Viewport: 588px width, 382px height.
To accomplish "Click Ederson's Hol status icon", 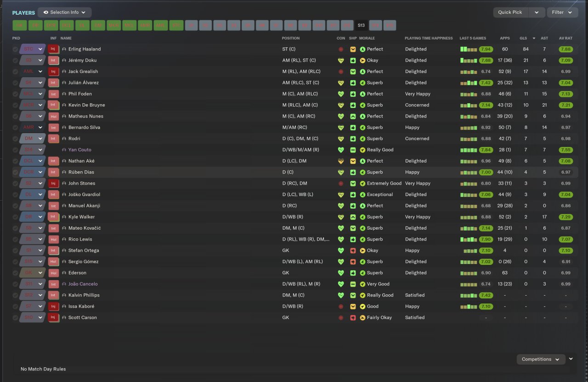I will click(53, 273).
